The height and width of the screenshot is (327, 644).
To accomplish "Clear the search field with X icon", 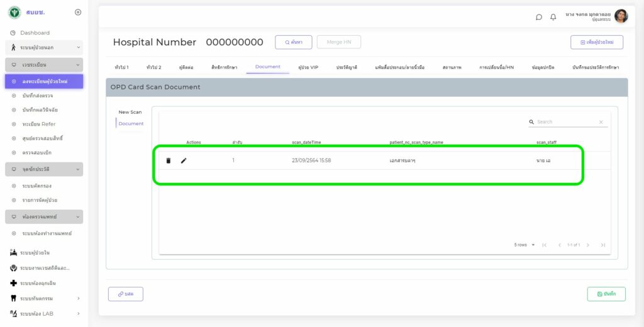I will tap(601, 122).
